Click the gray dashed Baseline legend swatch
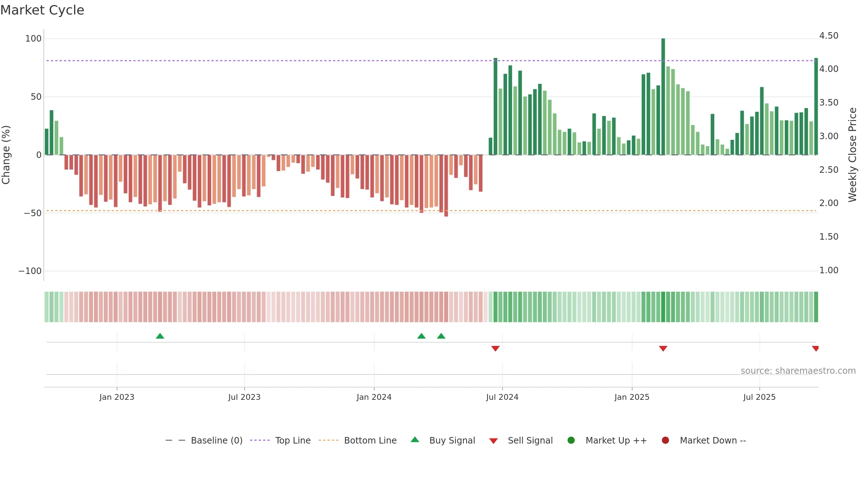 point(175,440)
